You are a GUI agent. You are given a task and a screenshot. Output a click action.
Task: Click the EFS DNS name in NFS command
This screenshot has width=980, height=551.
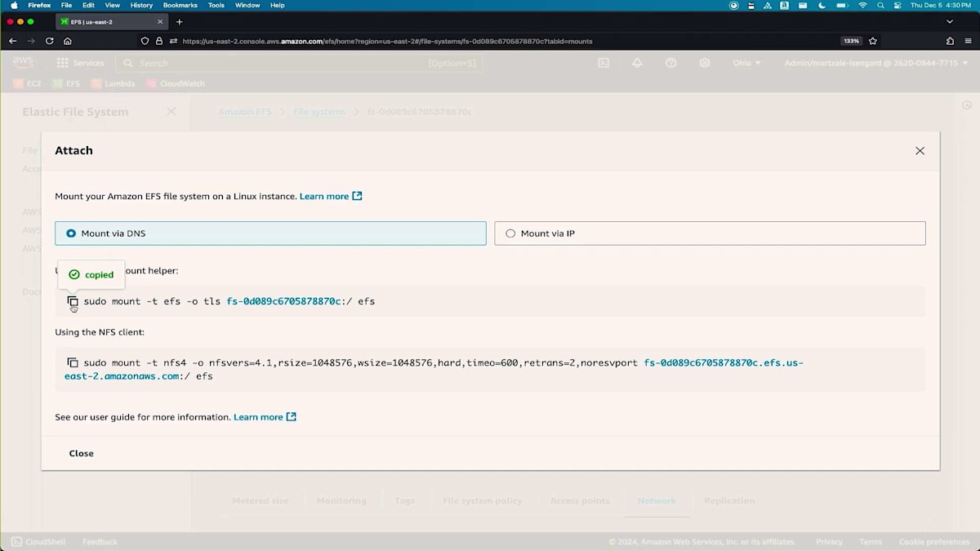tap(434, 369)
